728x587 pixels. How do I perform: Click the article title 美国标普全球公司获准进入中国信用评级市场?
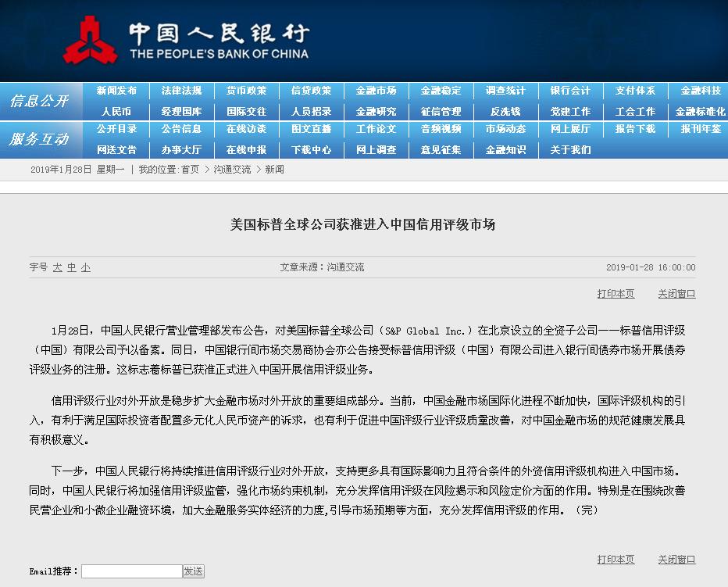pyautogui.click(x=363, y=224)
